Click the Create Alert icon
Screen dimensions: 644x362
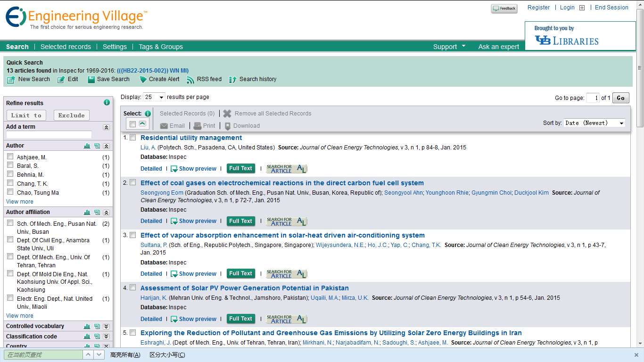click(143, 80)
